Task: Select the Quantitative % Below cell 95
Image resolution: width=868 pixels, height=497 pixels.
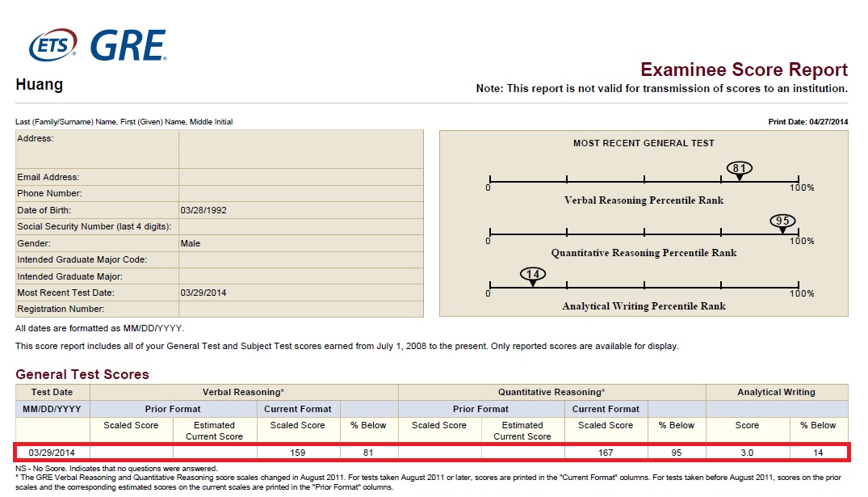Action: (x=677, y=453)
